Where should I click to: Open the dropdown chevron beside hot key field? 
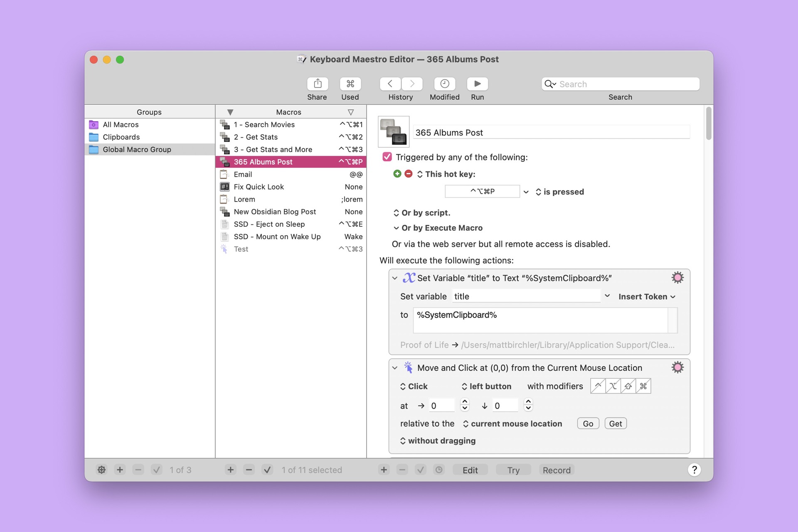(526, 192)
